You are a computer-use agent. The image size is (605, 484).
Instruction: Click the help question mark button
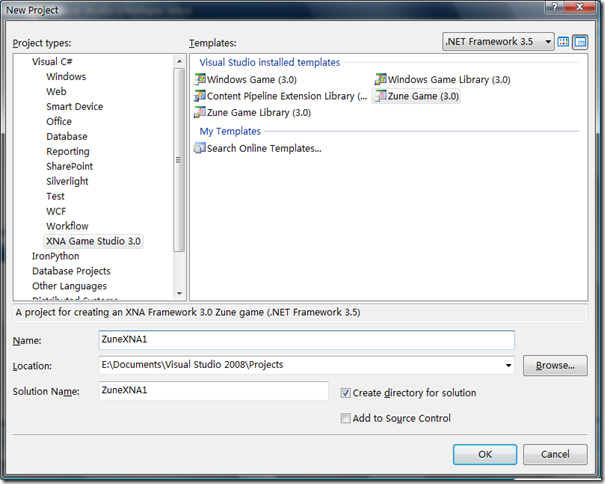[554, 7]
